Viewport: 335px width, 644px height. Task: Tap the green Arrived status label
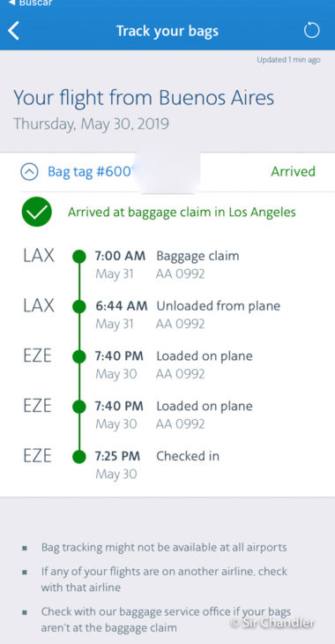coord(293,171)
